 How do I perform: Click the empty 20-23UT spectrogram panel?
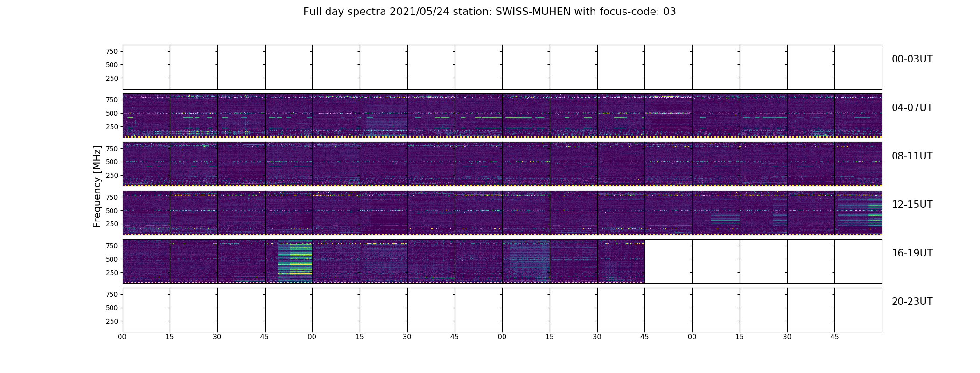point(502,310)
